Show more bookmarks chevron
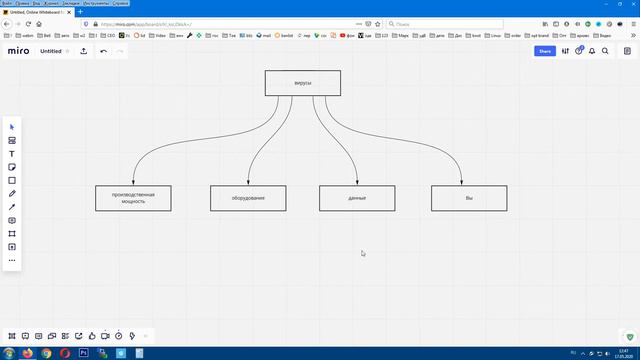Image resolution: width=640 pixels, height=360 pixels. (x=633, y=36)
